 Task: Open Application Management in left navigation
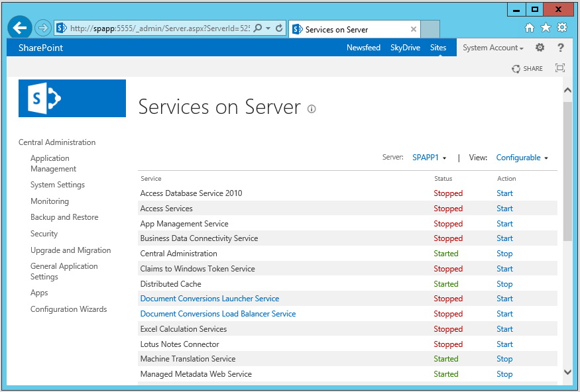(x=53, y=164)
